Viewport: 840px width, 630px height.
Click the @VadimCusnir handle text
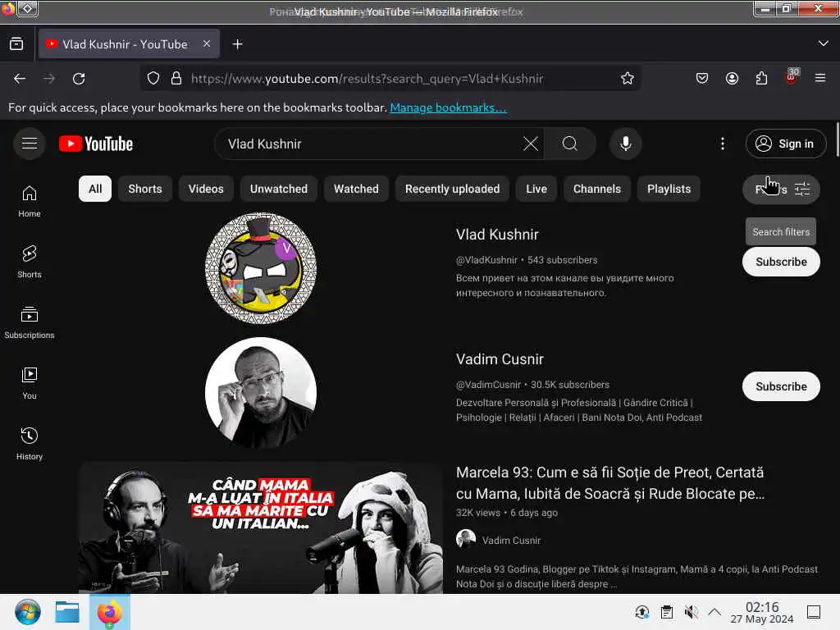[x=488, y=385]
